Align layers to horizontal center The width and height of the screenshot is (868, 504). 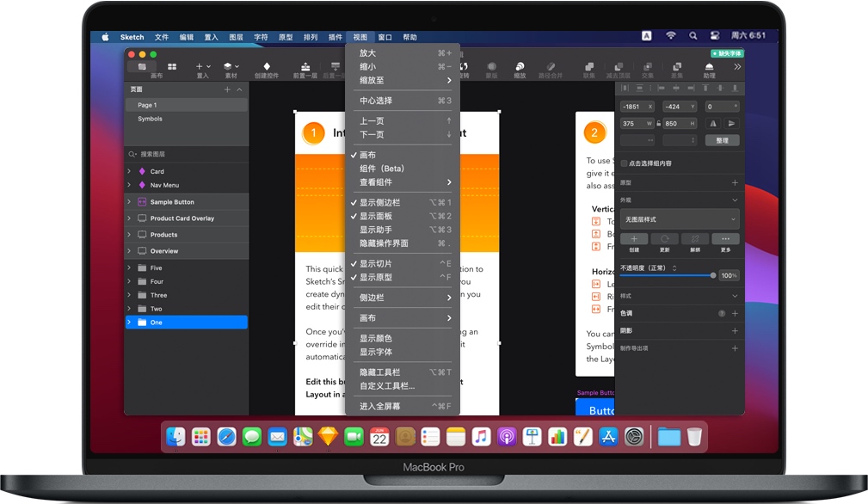[676, 88]
